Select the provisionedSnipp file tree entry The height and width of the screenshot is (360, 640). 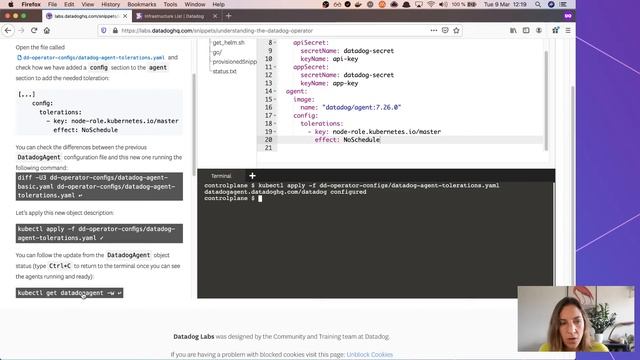click(x=235, y=62)
